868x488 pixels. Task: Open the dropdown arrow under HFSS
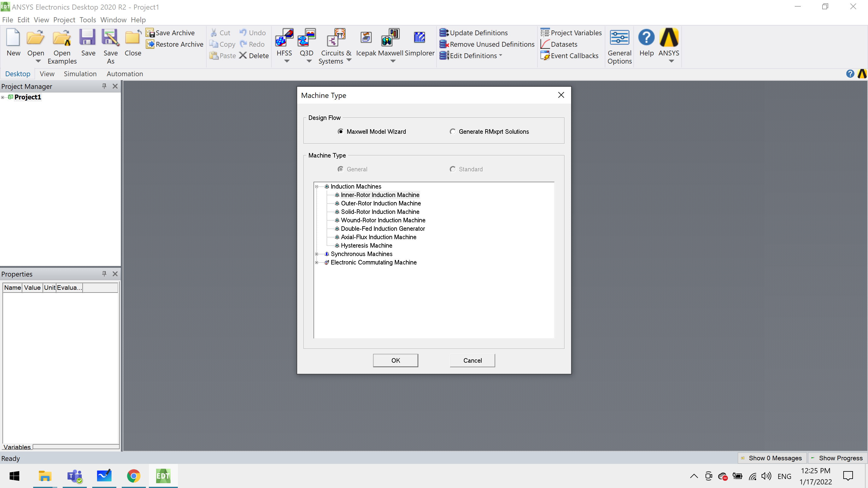(x=287, y=61)
